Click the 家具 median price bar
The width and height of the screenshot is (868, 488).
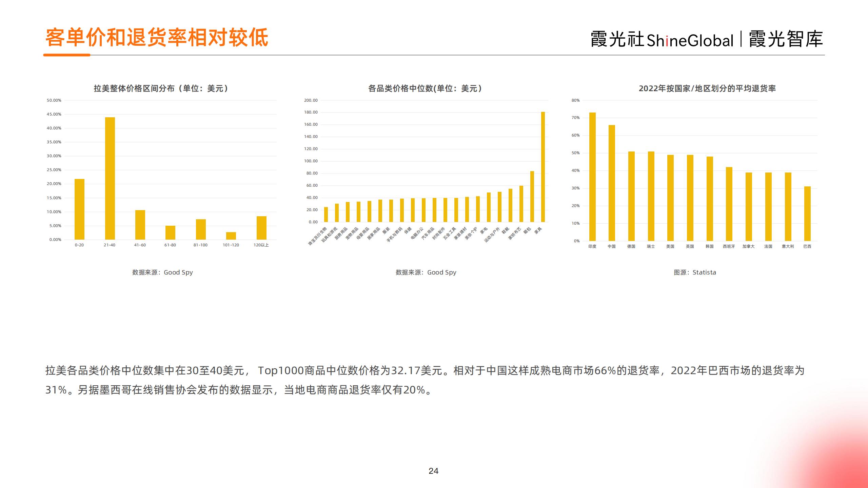[543, 167]
